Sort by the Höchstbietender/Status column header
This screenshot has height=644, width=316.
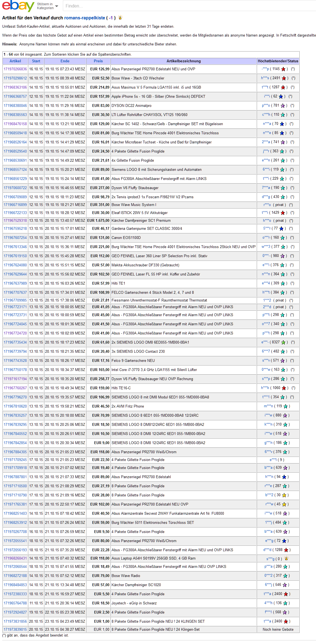click(278, 61)
